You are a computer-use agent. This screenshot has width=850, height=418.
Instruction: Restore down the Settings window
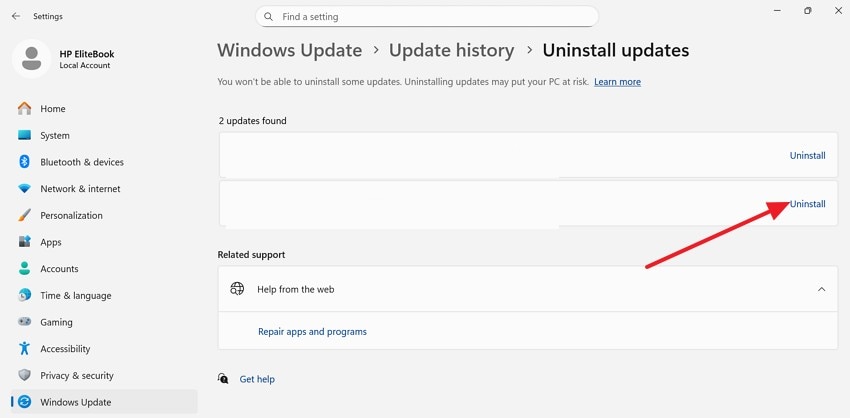click(x=808, y=11)
